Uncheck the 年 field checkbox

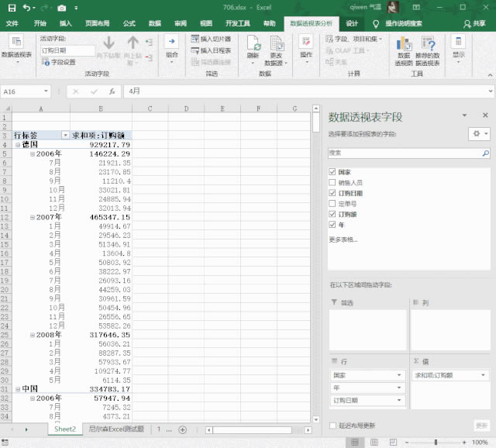[332, 225]
